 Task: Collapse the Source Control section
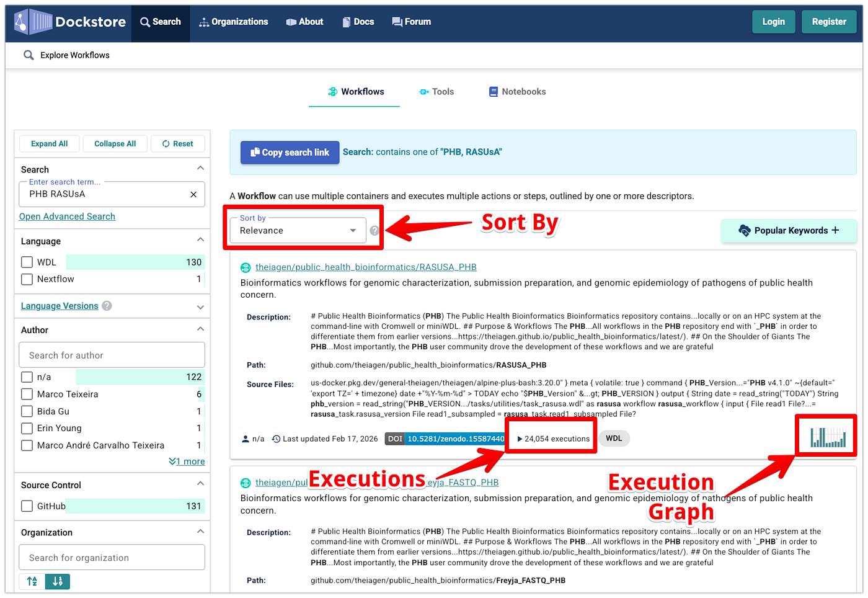click(200, 483)
